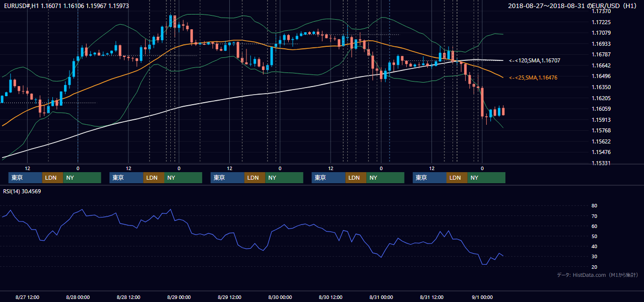Click price axis value 1.16205

(x=601, y=99)
